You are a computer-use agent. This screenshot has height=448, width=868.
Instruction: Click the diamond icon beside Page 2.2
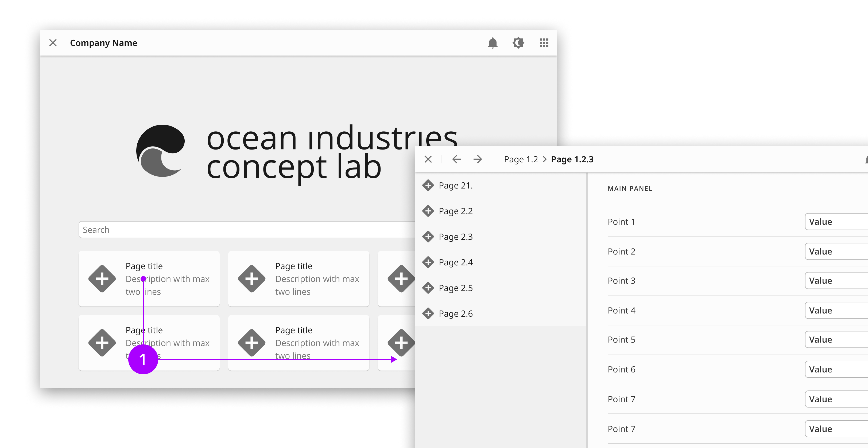pos(428,211)
